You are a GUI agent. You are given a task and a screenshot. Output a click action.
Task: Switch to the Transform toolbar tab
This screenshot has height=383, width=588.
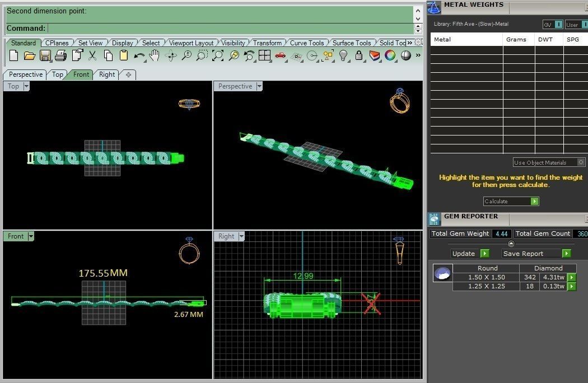coord(267,43)
